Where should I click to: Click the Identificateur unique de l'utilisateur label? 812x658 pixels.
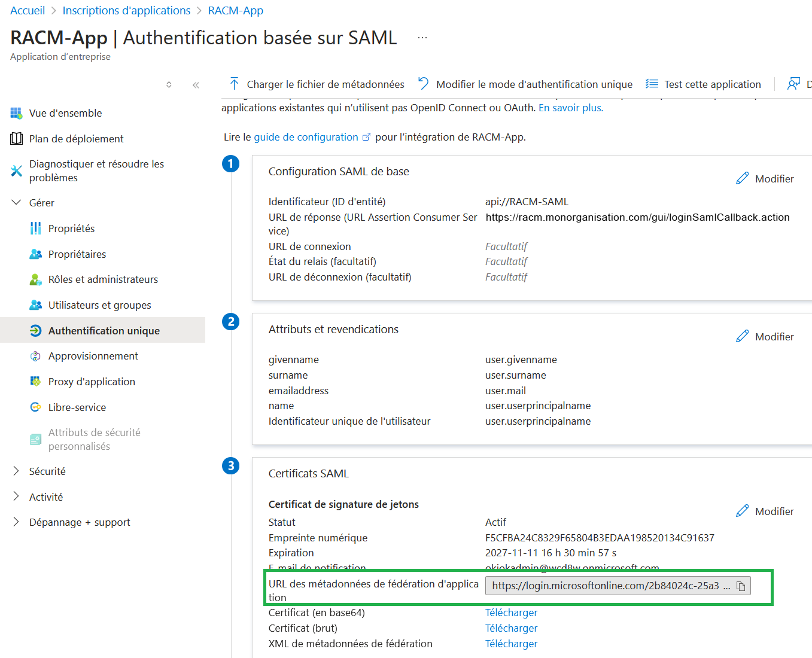pyautogui.click(x=349, y=421)
